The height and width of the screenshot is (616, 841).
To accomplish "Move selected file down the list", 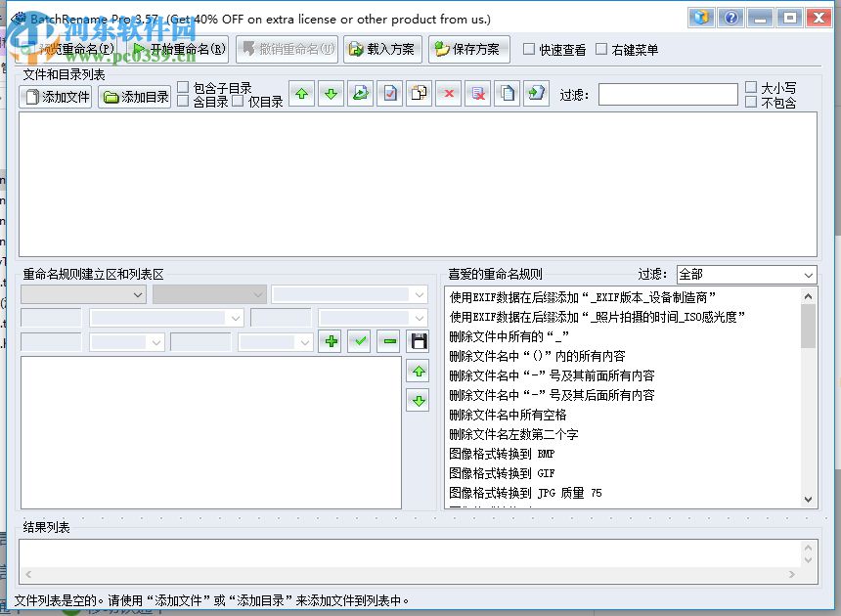I will [x=331, y=94].
